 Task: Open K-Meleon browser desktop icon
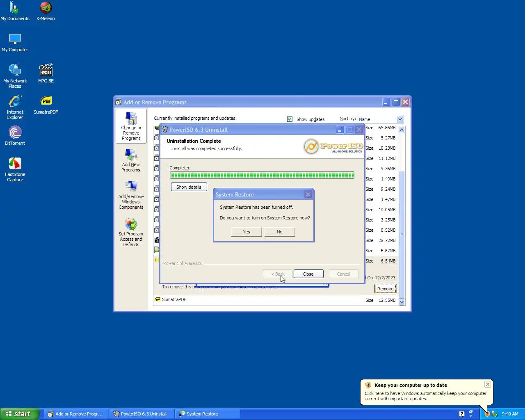[x=46, y=11]
